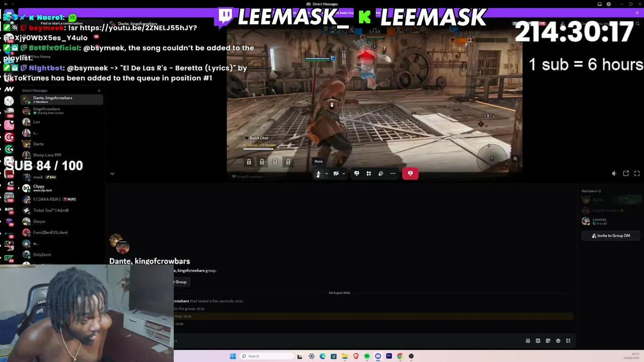Open the Dante, kingofcrowbars group DM
Image resolution: width=644 pixels, height=362 pixels.
point(62,100)
